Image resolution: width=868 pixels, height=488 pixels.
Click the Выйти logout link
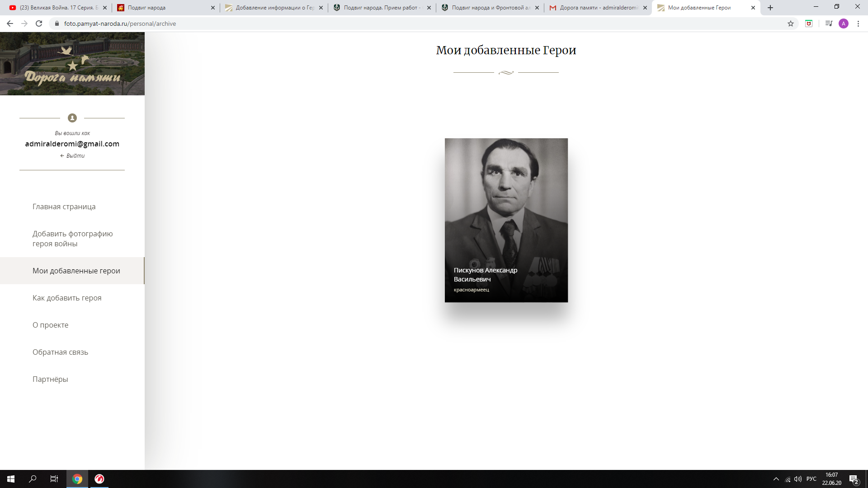(72, 156)
